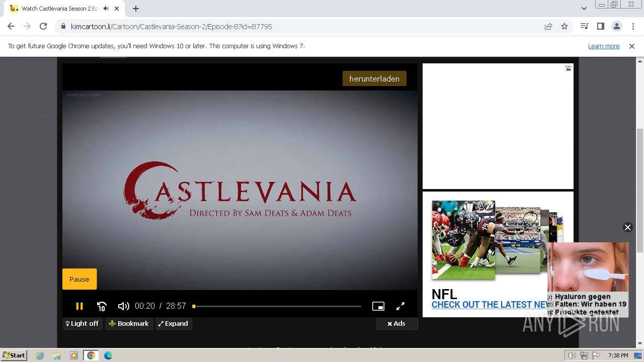Open media controls in Chrome toolbar
This screenshot has height=362, width=644.
(584, 26)
